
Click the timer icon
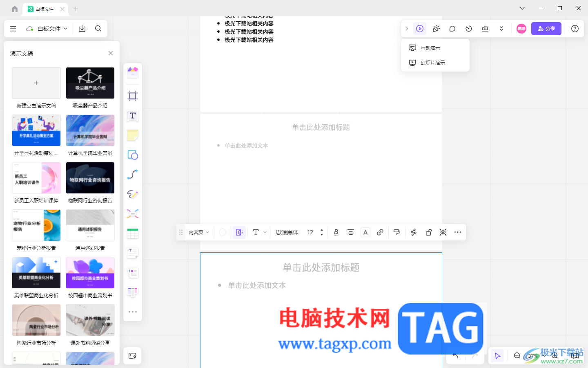pyautogui.click(x=469, y=29)
